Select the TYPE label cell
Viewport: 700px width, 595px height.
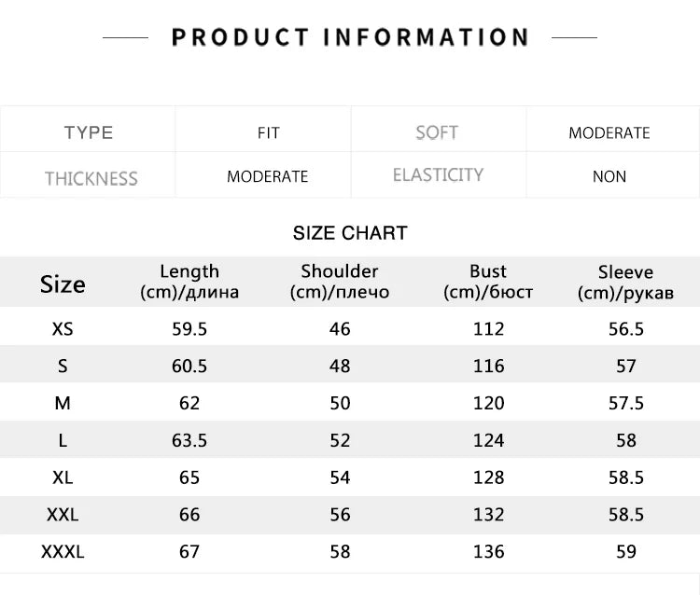(x=89, y=132)
